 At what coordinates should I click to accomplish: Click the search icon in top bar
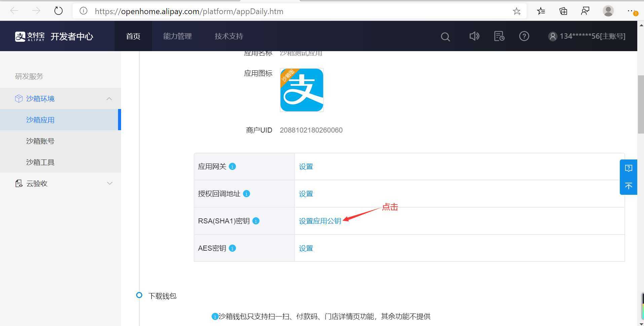pyautogui.click(x=445, y=36)
